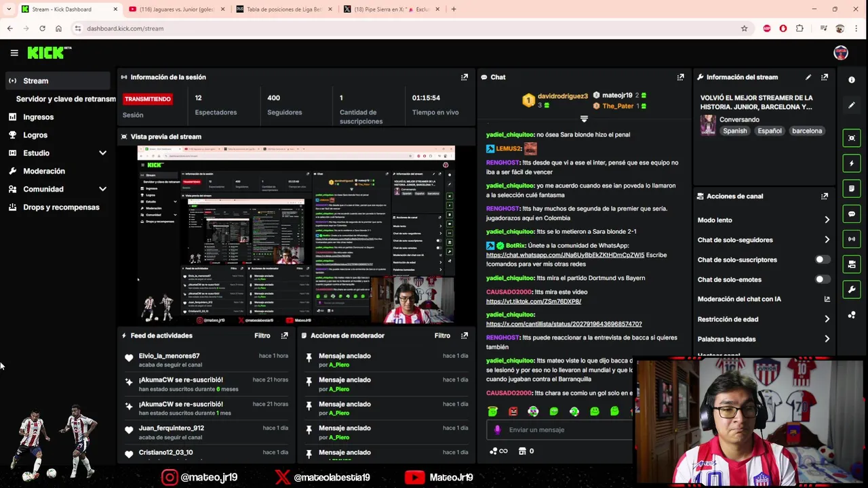Click the halo green emote

[x=492, y=411]
